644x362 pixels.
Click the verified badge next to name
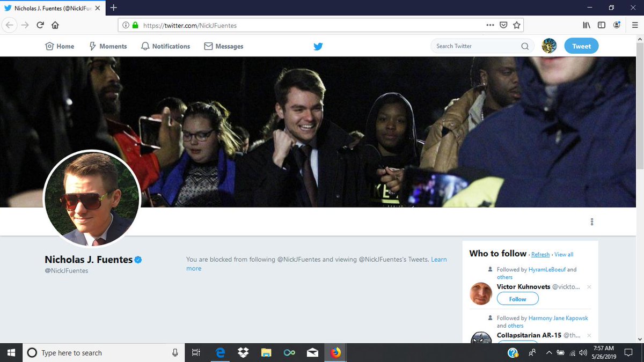pos(138,260)
